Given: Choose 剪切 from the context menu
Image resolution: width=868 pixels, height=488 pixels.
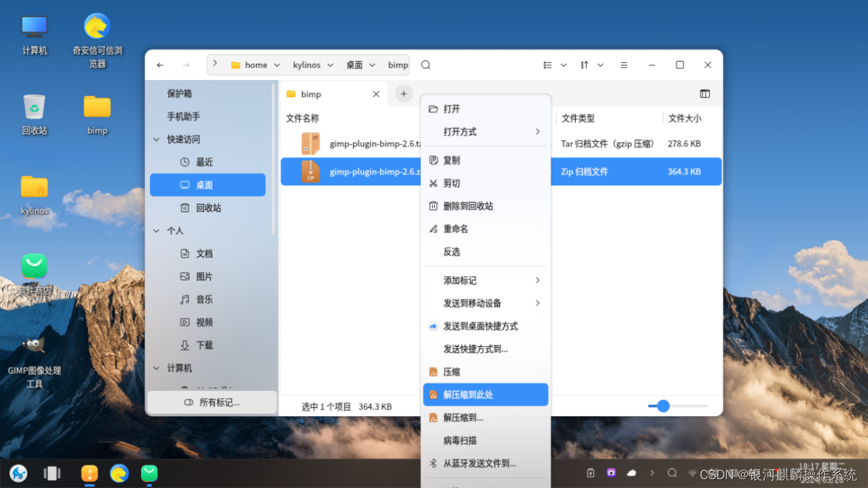Looking at the screenshot, I should coord(486,184).
